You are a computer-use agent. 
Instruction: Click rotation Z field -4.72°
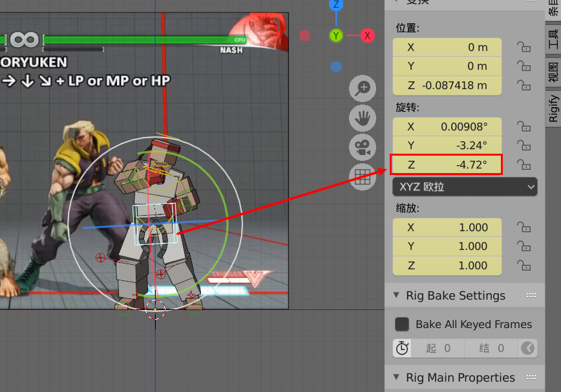tap(447, 165)
